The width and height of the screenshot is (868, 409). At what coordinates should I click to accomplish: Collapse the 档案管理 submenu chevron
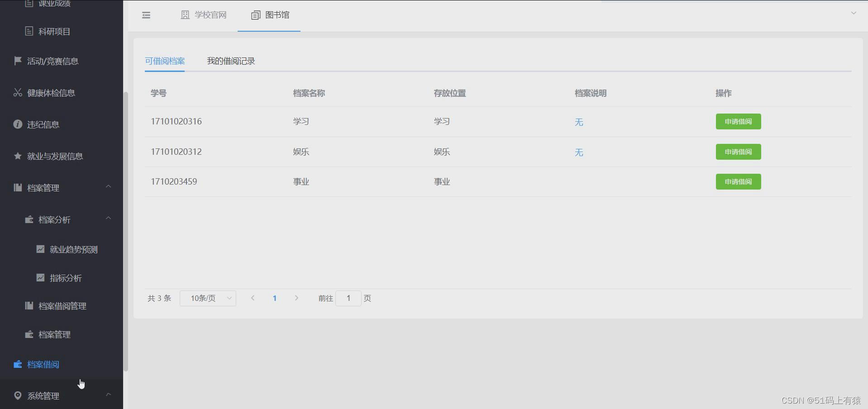click(108, 186)
